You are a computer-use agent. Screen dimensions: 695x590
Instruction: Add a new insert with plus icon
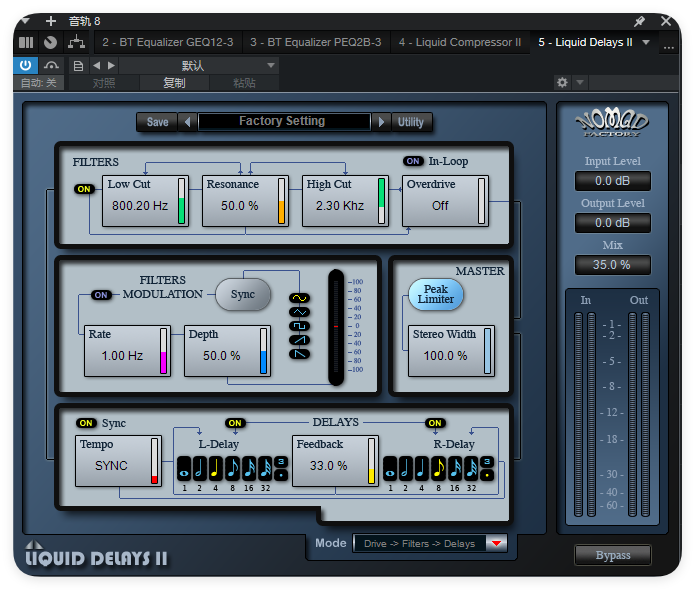coord(51,21)
